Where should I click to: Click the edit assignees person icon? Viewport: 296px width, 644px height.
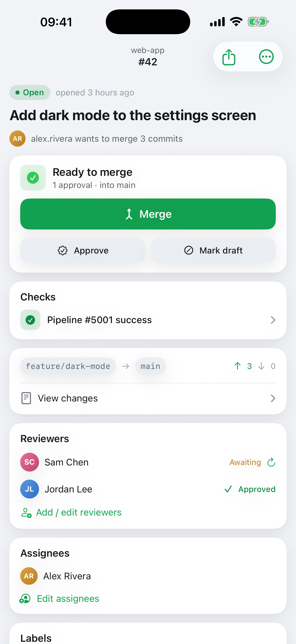coord(25,599)
